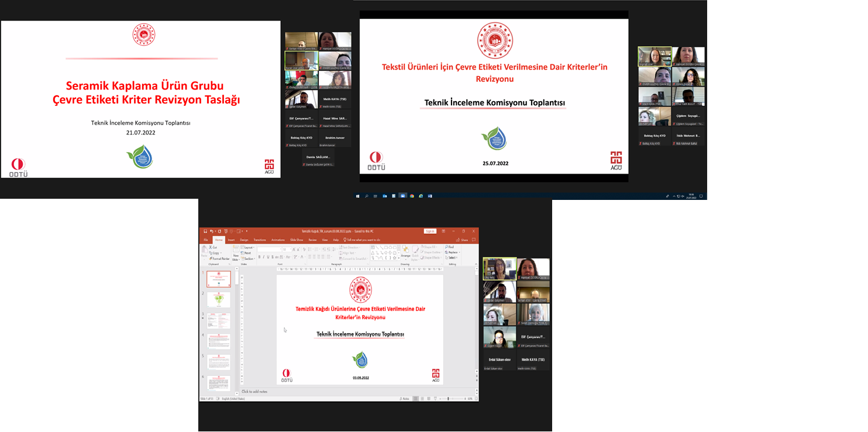The height and width of the screenshot is (432, 868).
Task: Click the taskbar Search magnifier icon
Action: [367, 196]
